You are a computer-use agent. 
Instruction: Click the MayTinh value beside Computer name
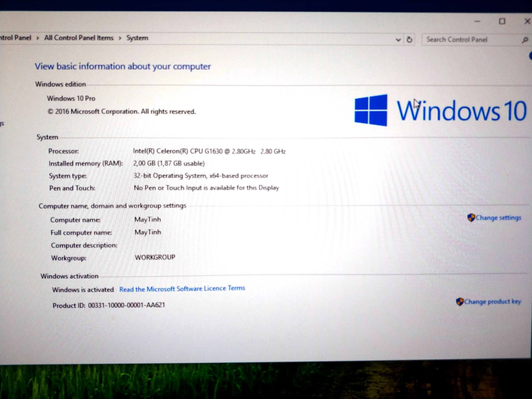[x=148, y=220]
